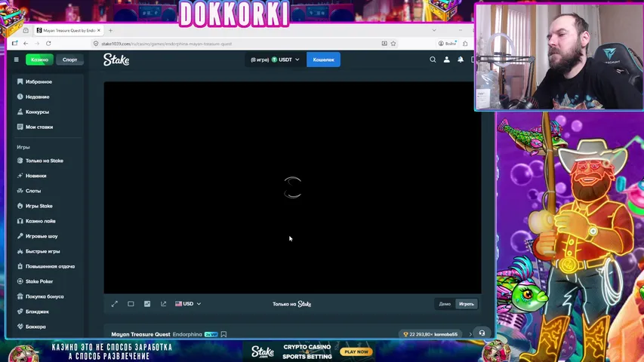Enter fullscreen mode for the game
The image size is (644, 362).
(x=115, y=304)
